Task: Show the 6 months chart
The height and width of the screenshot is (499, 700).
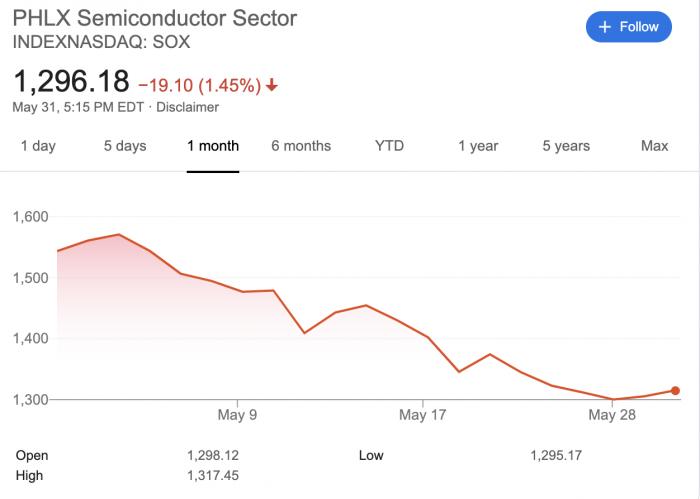Action: (x=300, y=146)
